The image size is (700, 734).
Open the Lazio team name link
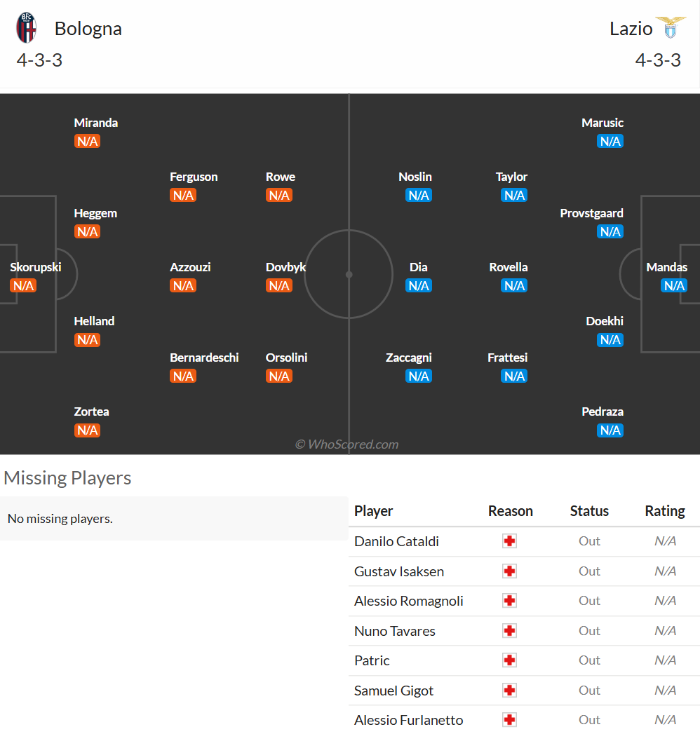631,29
